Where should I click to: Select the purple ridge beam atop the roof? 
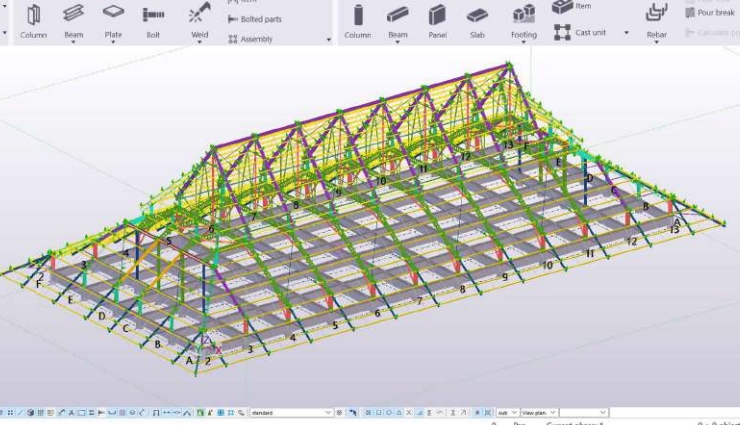[362, 104]
